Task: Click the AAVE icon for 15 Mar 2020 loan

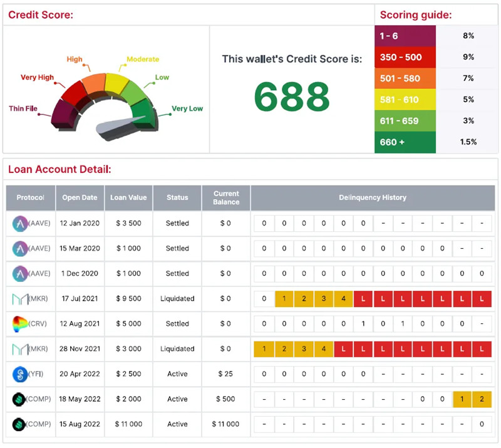Action: pyautogui.click(x=20, y=249)
